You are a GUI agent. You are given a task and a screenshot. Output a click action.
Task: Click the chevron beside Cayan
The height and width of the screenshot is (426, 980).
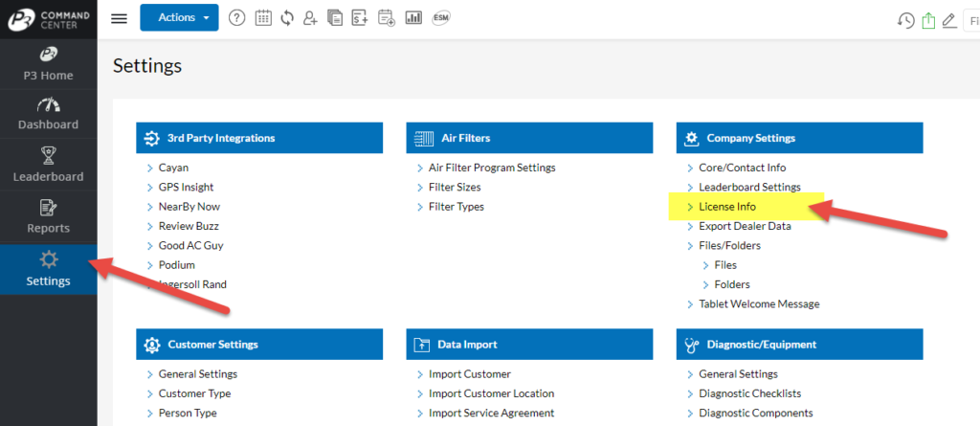(150, 168)
